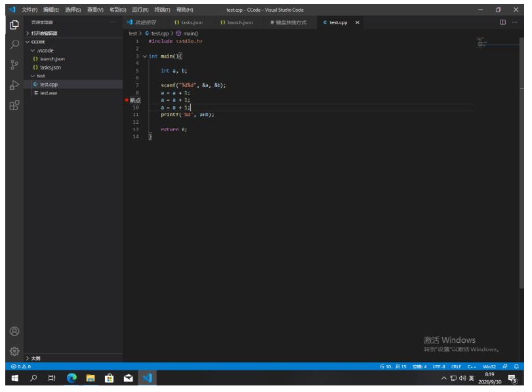Screen dimensions: 532x392
Task: Switch to the tasks.json tab
Action: tap(192, 22)
